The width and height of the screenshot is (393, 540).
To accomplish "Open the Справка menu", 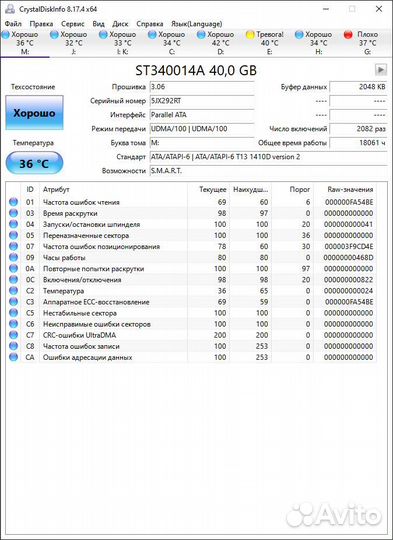I will pyautogui.click(x=150, y=24).
